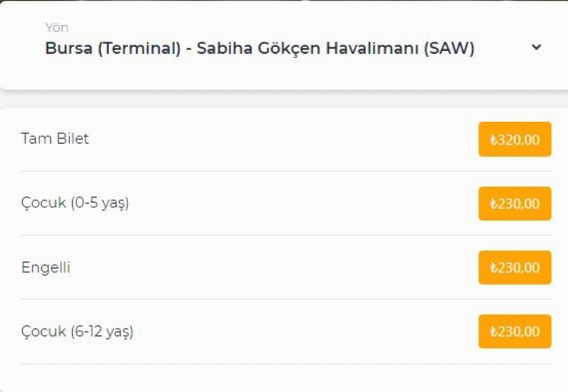Tap the ₺230,00 button for Çocuk (6-12 yaş)
Screen dimensions: 568x392
514,331
